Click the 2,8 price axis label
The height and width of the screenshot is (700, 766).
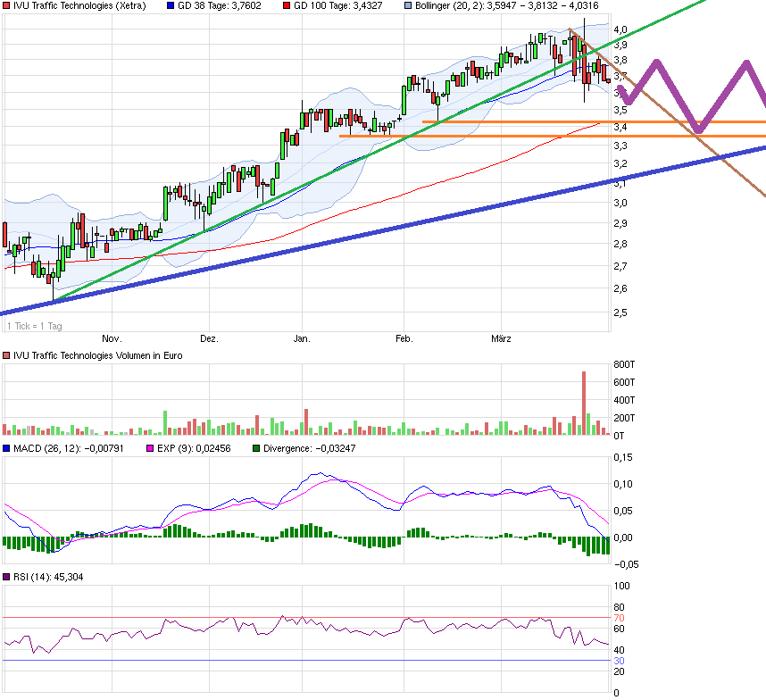click(x=620, y=245)
